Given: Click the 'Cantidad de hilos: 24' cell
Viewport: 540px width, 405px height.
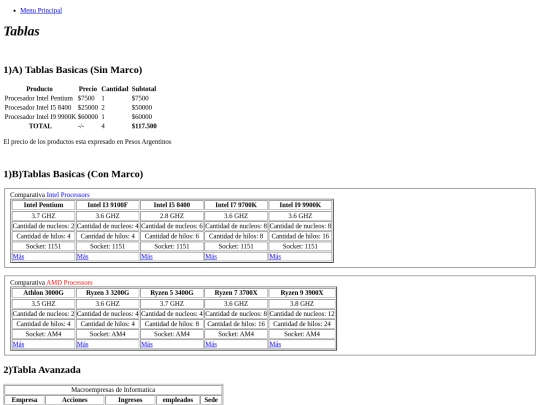Looking at the screenshot, I should [x=302, y=324].
